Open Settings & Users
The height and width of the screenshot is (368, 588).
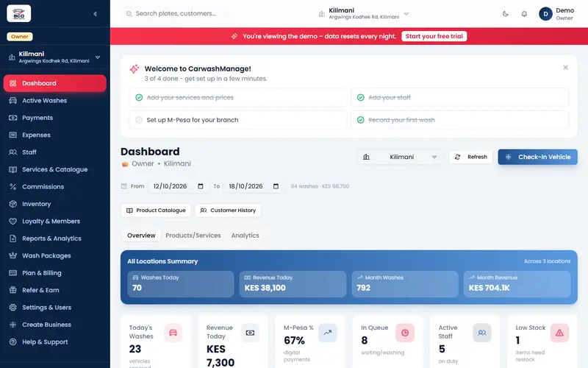[54, 308]
